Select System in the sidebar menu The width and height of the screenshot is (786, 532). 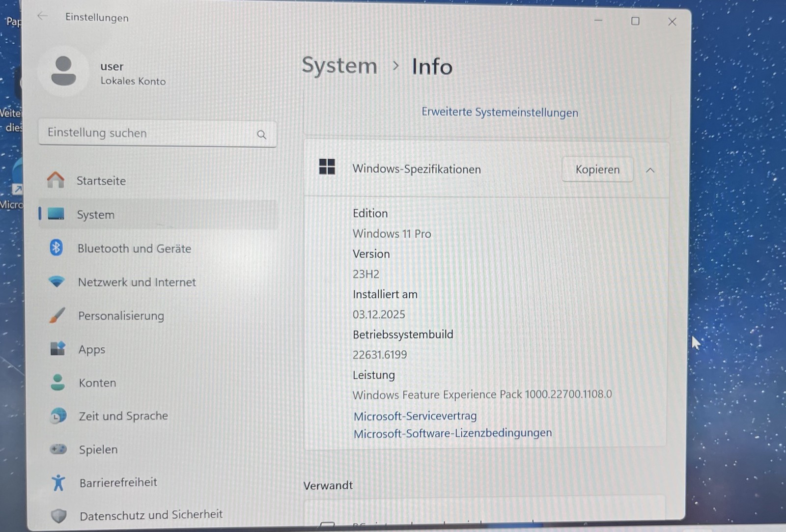click(x=96, y=215)
